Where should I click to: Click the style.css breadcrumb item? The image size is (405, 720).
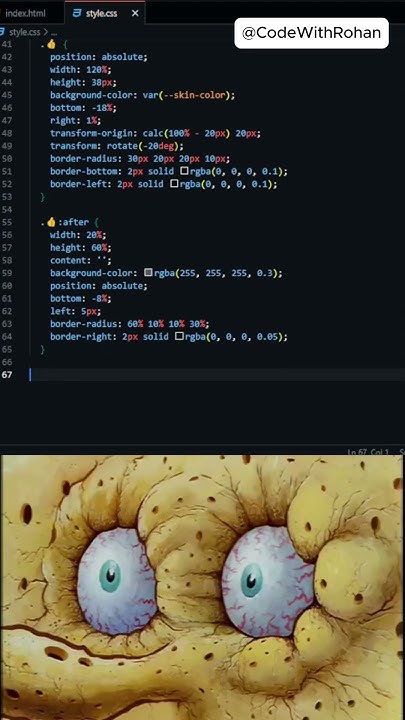(24, 32)
